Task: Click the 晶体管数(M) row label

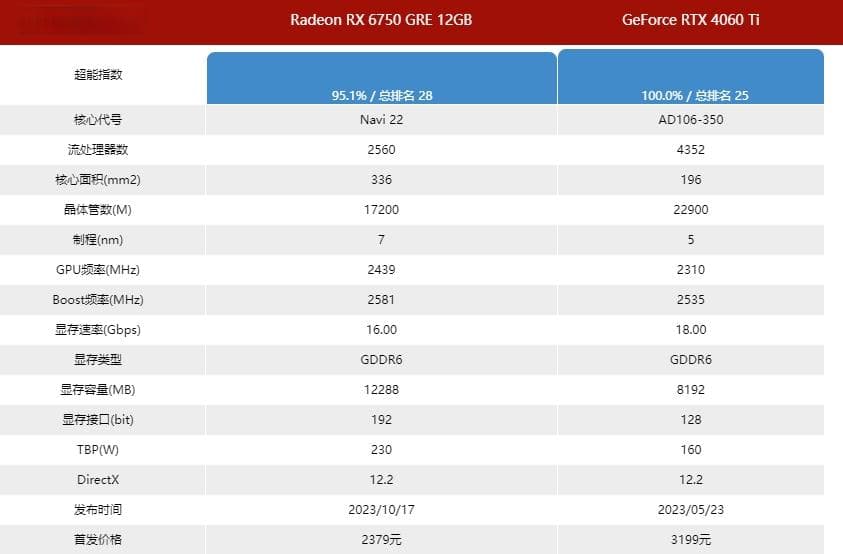Action: 98,210
